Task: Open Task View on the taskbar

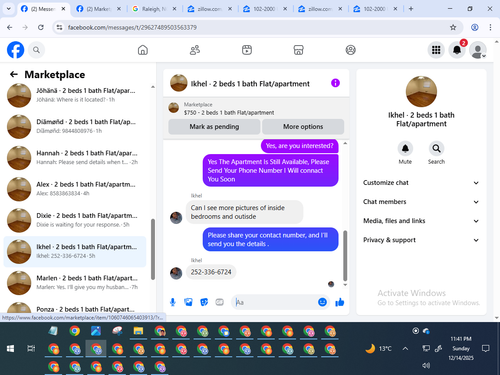Action: pos(31,349)
